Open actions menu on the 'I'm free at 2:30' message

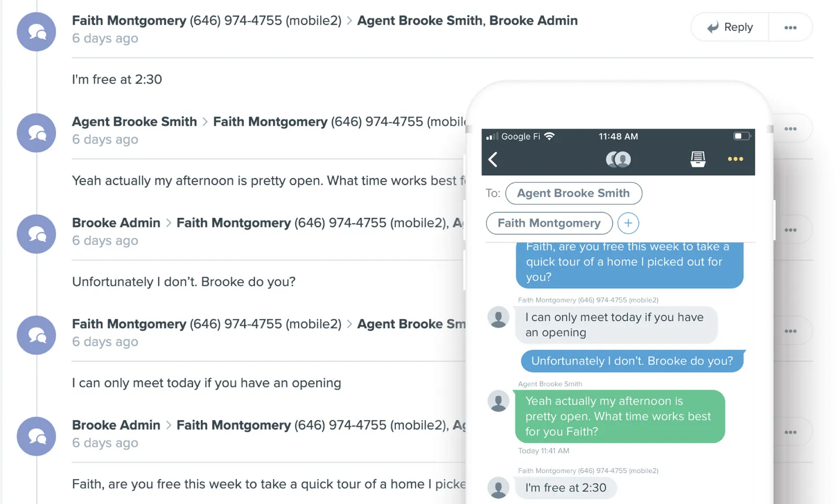[x=790, y=27]
